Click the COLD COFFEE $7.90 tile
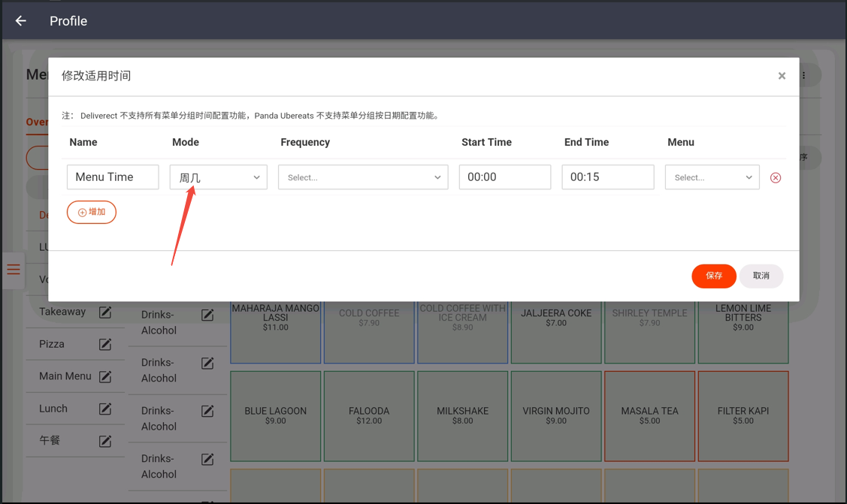Screen dimensions: 847x504 (369, 332)
